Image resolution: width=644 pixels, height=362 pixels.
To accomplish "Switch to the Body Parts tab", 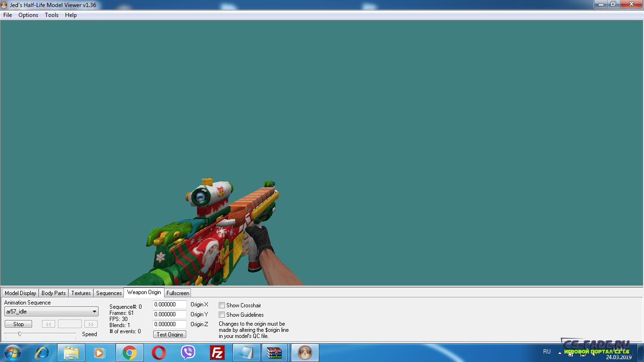I will (54, 293).
